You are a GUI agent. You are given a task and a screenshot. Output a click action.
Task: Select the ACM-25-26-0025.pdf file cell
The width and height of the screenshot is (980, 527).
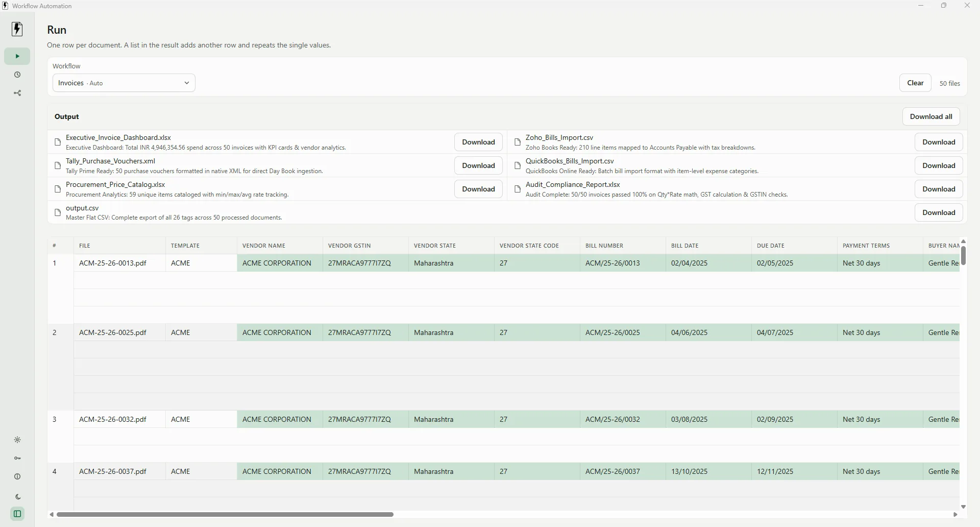[119, 332]
